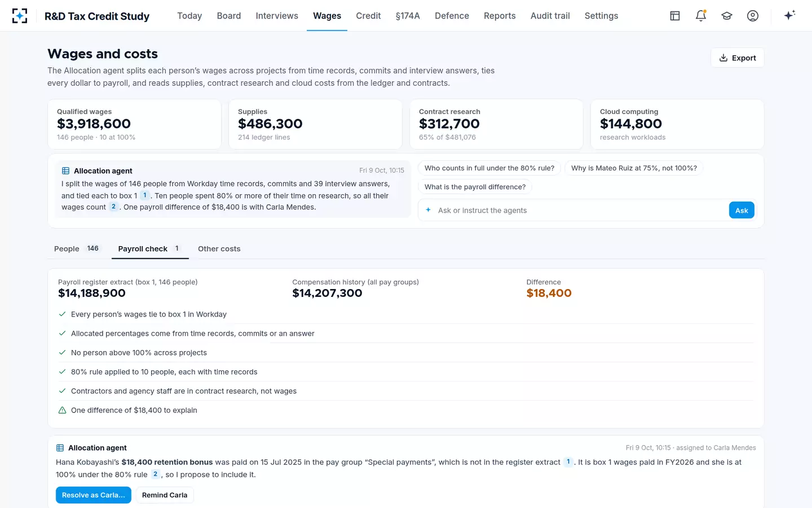This screenshot has width=812, height=508.
Task: Click the checkmark beside '80% rule applied to 10 people'
Action: [x=63, y=372]
